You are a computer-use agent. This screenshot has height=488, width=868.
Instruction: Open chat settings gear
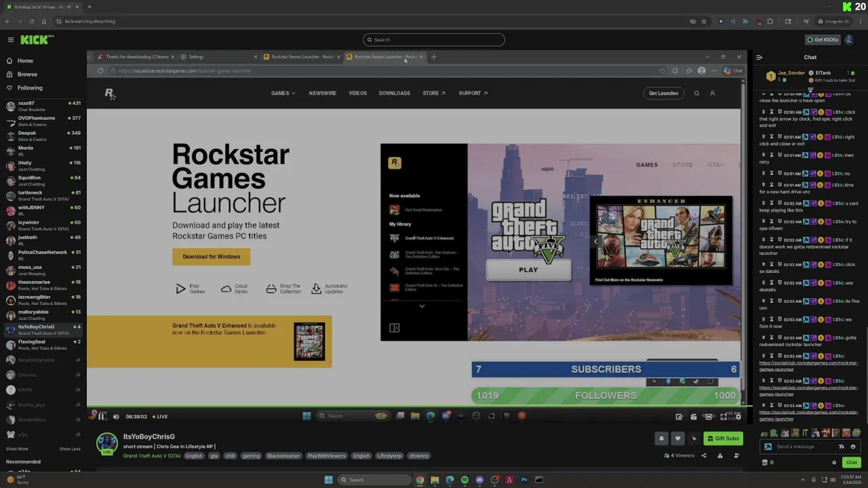coord(834,462)
